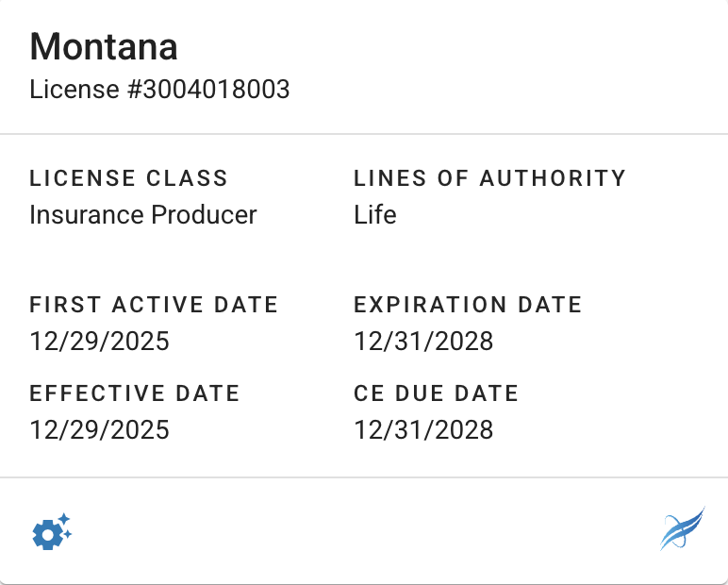Click the blue swoosh logo icon
Screen dimensions: 728x585
(x=681, y=529)
